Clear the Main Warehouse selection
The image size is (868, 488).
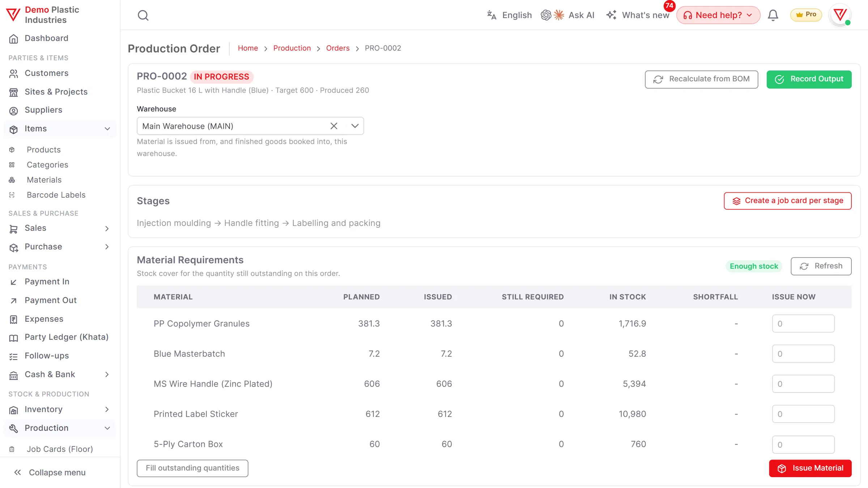click(334, 126)
